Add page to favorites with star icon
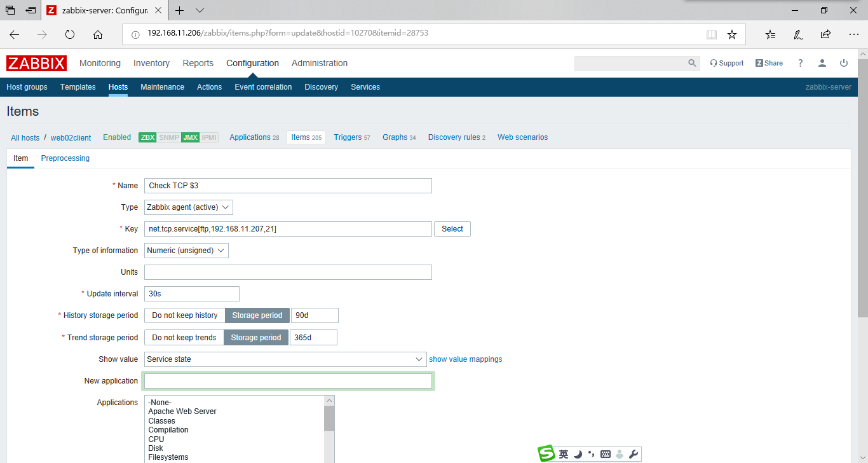 (732, 34)
